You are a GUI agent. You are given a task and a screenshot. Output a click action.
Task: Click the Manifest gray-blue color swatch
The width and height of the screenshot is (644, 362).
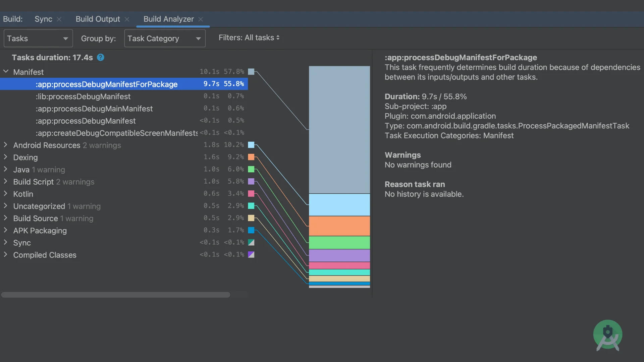(x=251, y=72)
